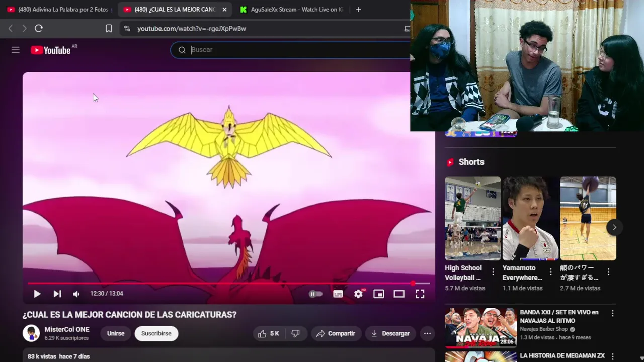
Task: Click the search magnifier icon in search box
Action: tap(182, 50)
